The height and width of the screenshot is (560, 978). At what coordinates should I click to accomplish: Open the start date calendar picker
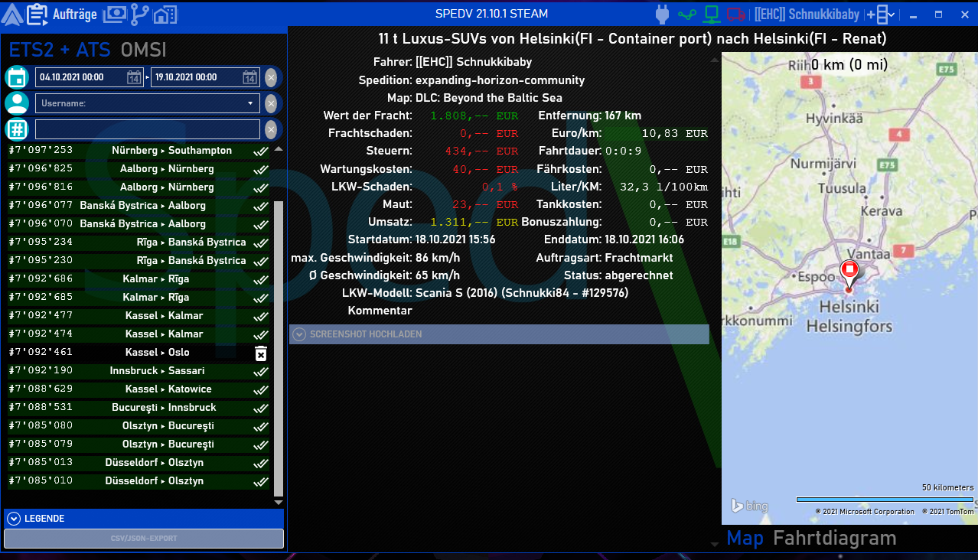click(134, 77)
